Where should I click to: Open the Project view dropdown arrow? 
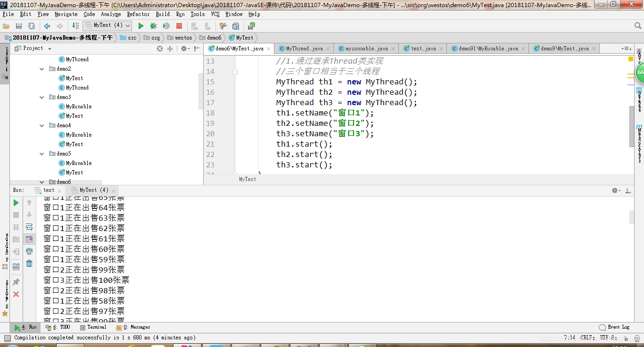50,49
